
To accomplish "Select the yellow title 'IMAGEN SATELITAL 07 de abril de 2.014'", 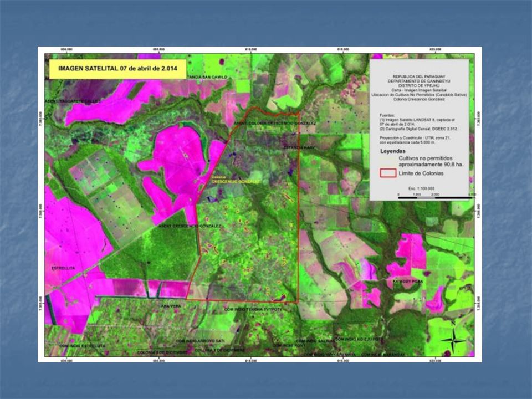I will point(117,69).
